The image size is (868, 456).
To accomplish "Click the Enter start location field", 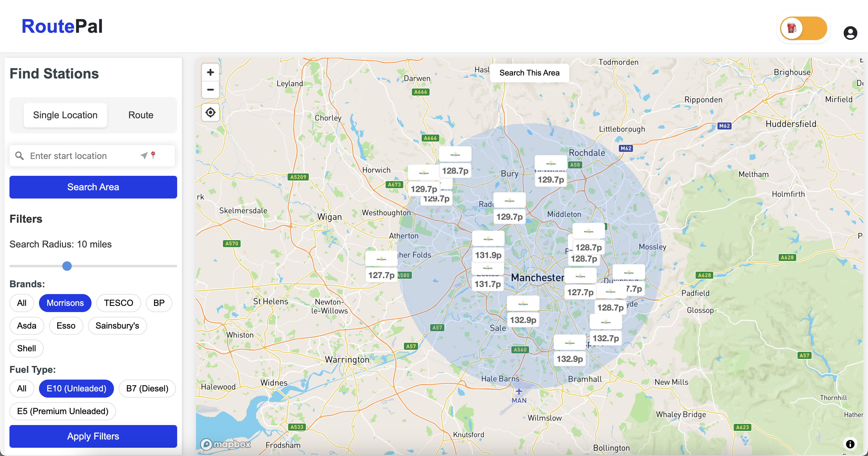I will (92, 156).
